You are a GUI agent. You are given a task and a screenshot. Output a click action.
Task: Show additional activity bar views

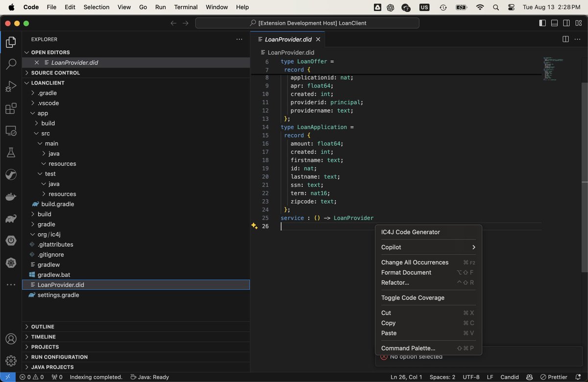click(x=11, y=285)
